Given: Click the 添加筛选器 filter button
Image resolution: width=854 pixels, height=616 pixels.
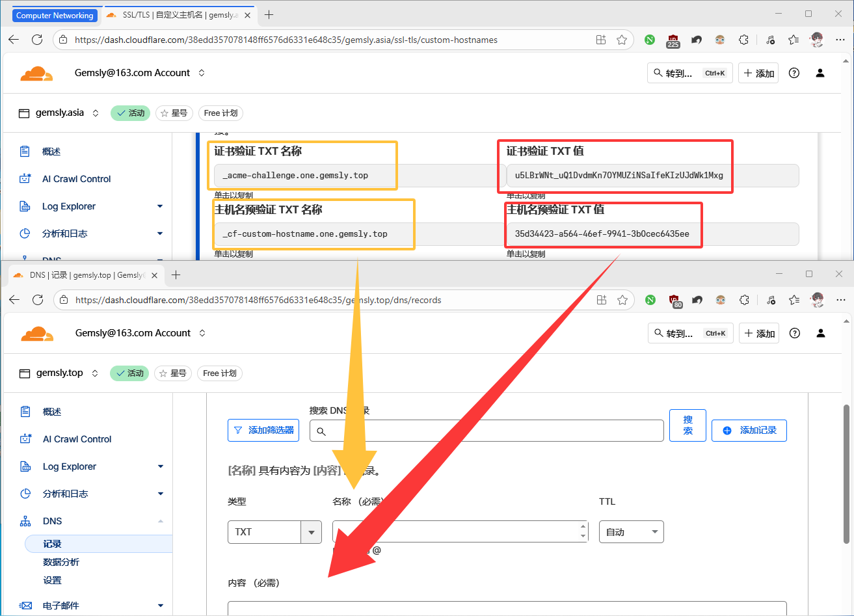Looking at the screenshot, I should click(263, 430).
